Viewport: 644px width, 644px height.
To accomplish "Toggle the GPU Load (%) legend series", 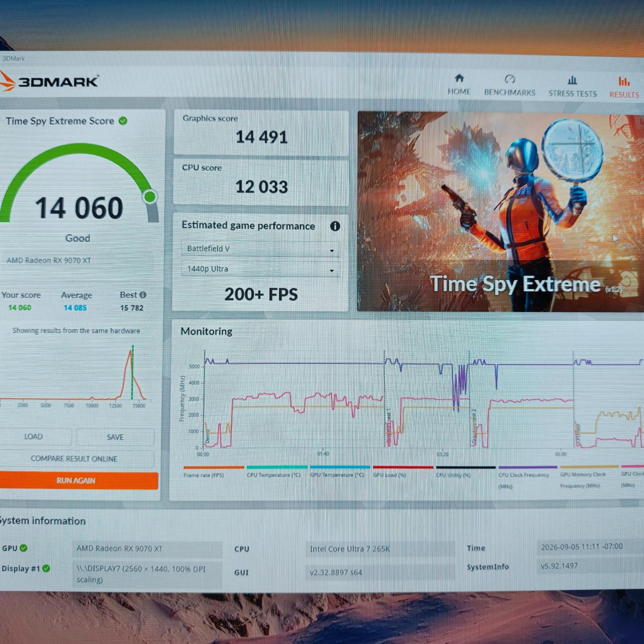I will point(403,472).
